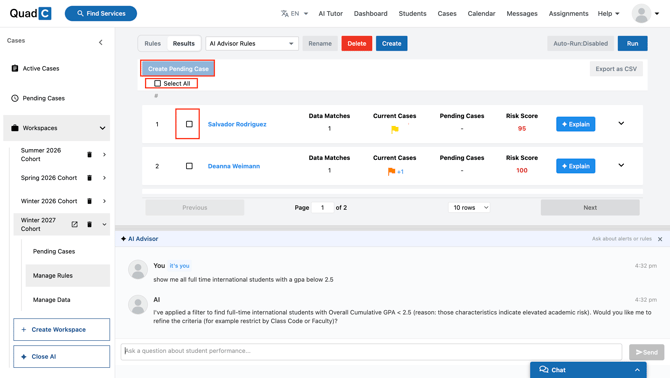This screenshot has width=670, height=378.
Task: Open the language translate icon
Action: (x=285, y=14)
